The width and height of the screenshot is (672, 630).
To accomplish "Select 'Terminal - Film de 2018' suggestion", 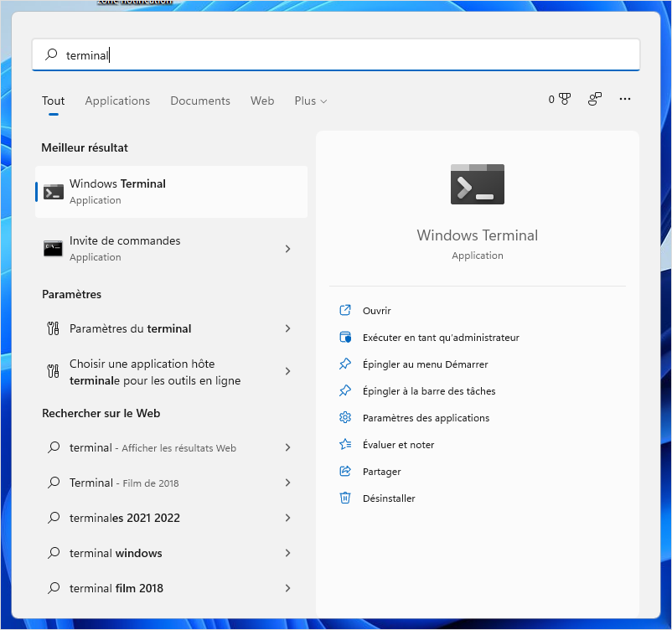I will click(172, 483).
